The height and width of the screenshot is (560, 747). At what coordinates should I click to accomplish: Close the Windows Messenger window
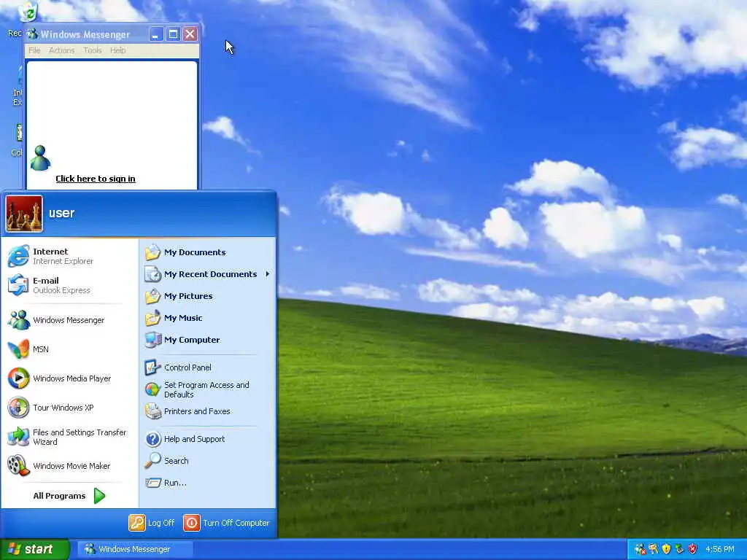pyautogui.click(x=190, y=34)
